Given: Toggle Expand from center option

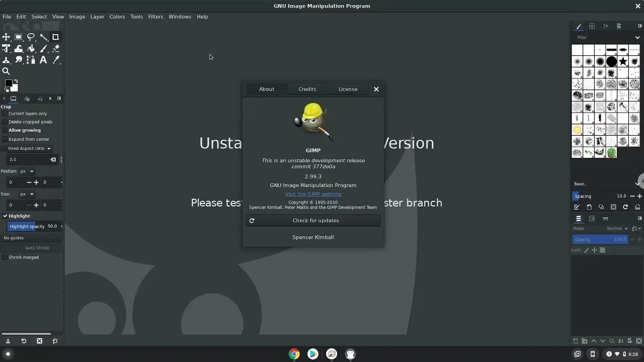Looking at the screenshot, I should [x=5, y=139].
